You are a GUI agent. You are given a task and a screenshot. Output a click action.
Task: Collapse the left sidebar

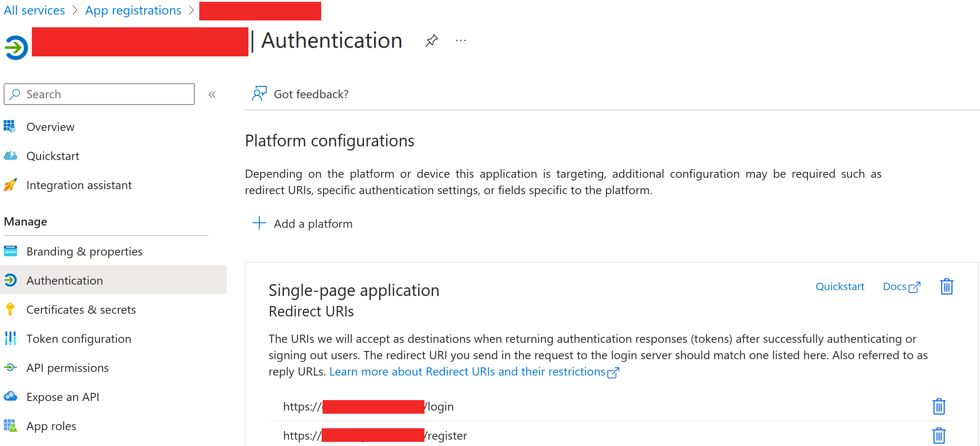tap(212, 94)
